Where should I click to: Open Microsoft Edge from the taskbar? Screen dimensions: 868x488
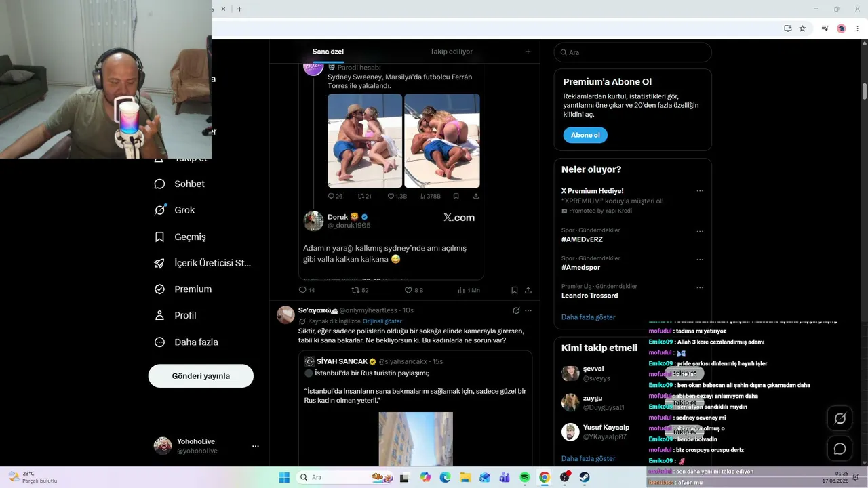pyautogui.click(x=445, y=477)
